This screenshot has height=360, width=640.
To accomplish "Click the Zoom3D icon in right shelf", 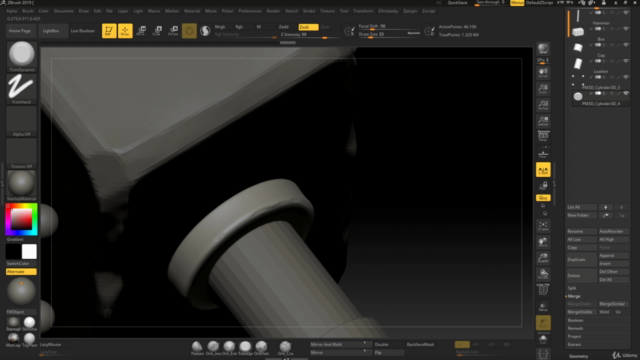I will point(543,258).
